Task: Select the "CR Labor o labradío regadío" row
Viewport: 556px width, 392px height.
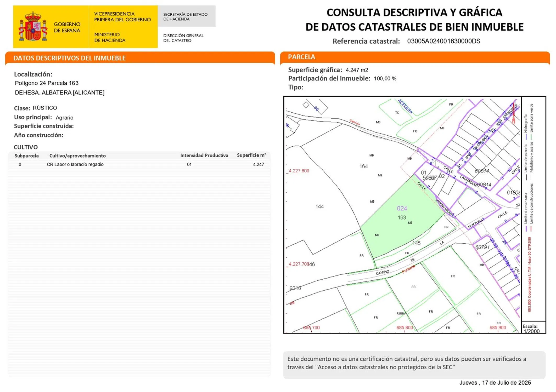Action: coord(75,164)
